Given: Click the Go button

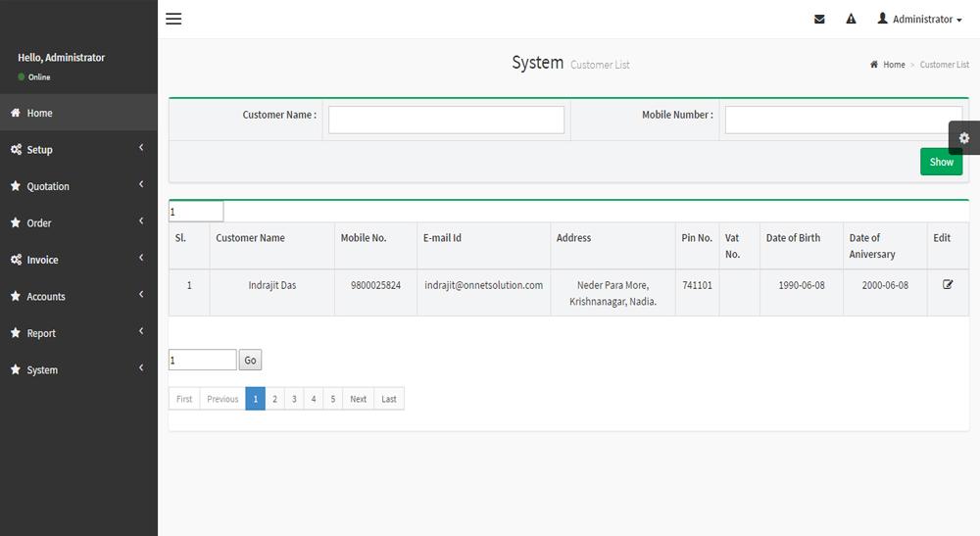Looking at the screenshot, I should (x=250, y=360).
